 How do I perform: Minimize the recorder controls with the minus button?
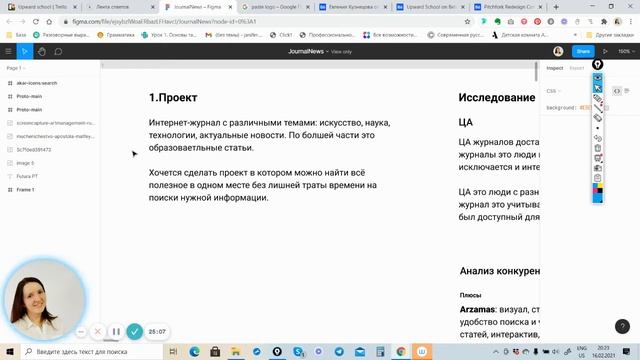(x=81, y=332)
